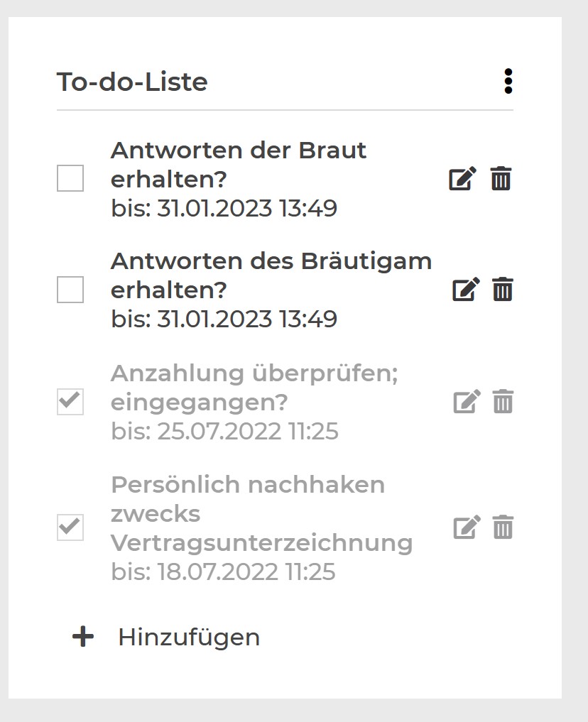The image size is (588, 722).
Task: Check the box for 'Antworten des Bräutigam erhalten?'
Action: tap(69, 289)
